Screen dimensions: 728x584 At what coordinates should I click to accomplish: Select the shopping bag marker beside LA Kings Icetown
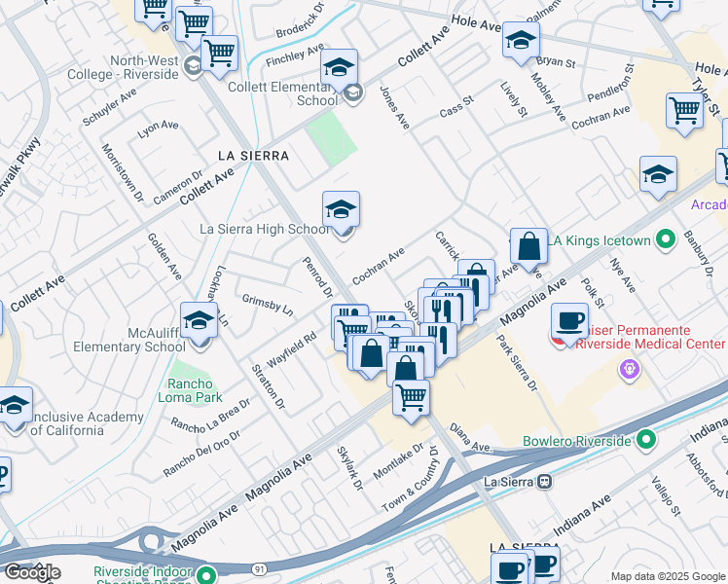[x=528, y=246]
